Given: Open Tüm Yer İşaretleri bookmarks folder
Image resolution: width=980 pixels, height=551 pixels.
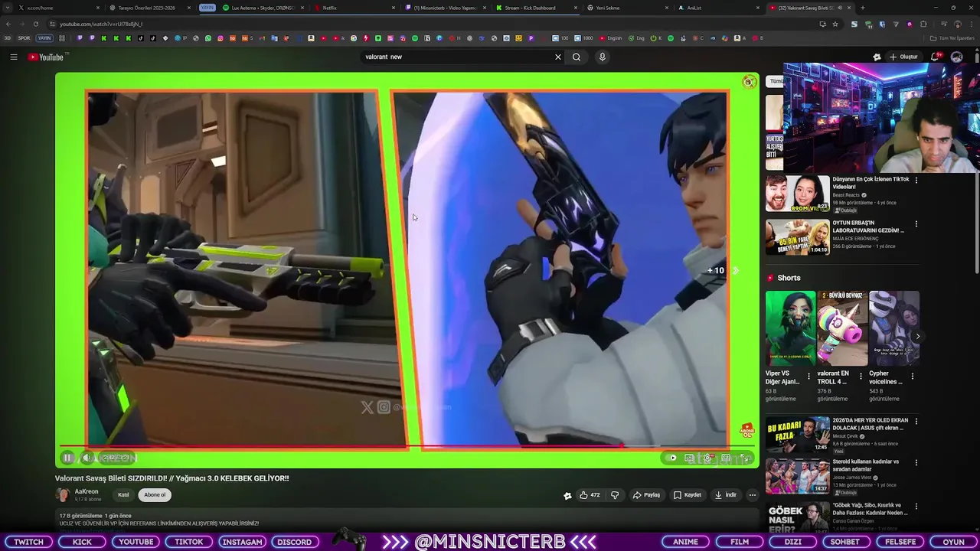Looking at the screenshot, I should point(952,38).
